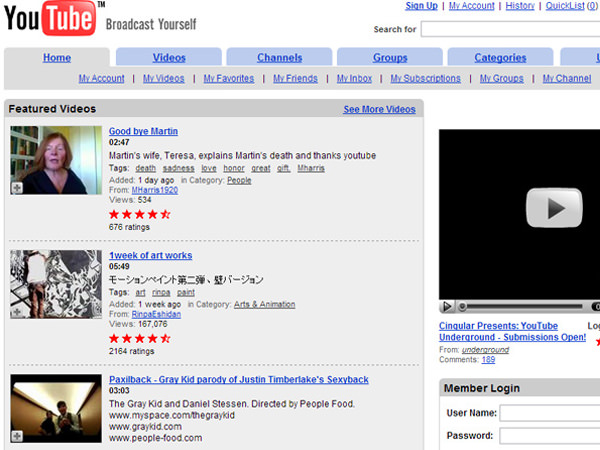This screenshot has height=450, width=600.
Task: Open the 1week of art works title
Action: point(150,255)
